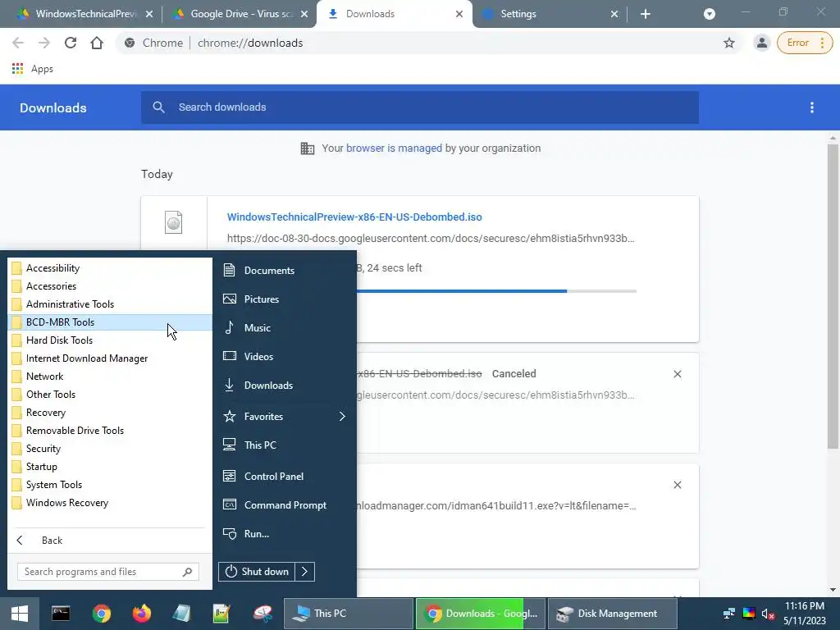
Task: Open Firefox from the taskbar
Action: point(142,614)
